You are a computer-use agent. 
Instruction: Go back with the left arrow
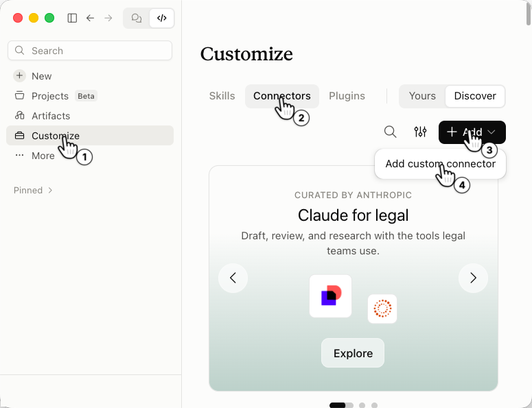[x=90, y=18]
